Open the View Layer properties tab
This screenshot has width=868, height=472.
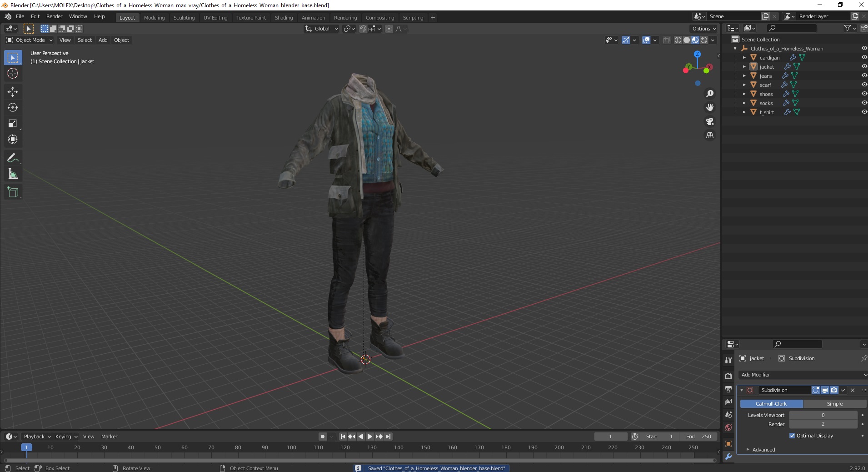point(728,402)
